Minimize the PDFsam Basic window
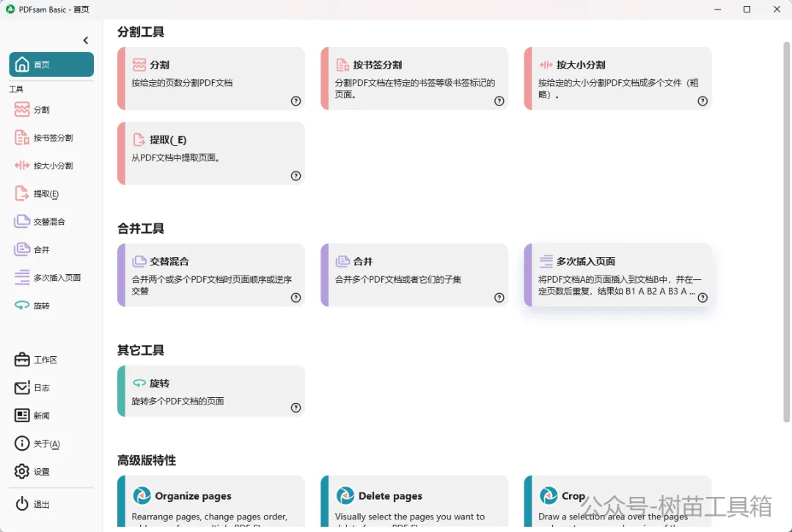Image resolution: width=792 pixels, height=532 pixels. pos(717,9)
